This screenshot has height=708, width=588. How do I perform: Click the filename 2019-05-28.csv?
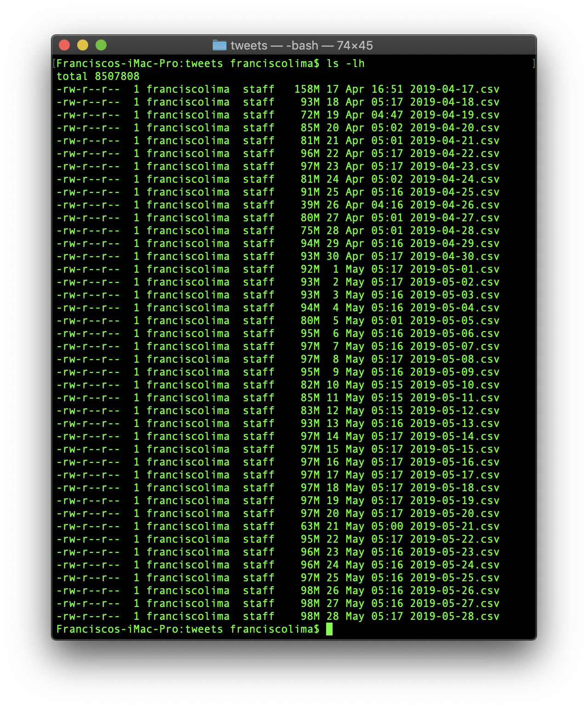click(454, 616)
